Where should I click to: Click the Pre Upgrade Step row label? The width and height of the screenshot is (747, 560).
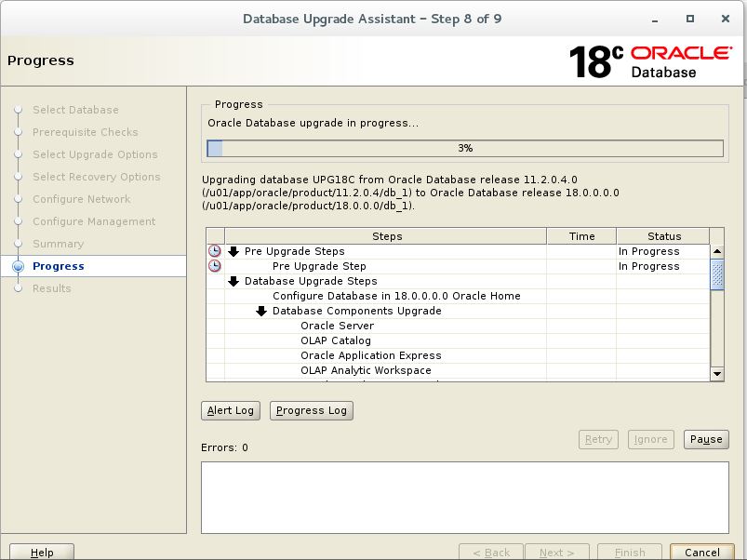click(x=319, y=266)
